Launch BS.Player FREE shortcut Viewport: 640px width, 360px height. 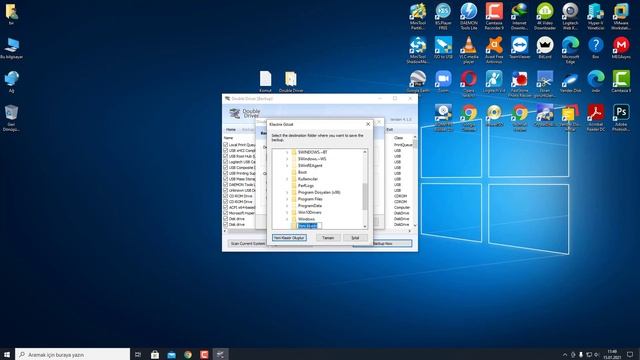(443, 16)
